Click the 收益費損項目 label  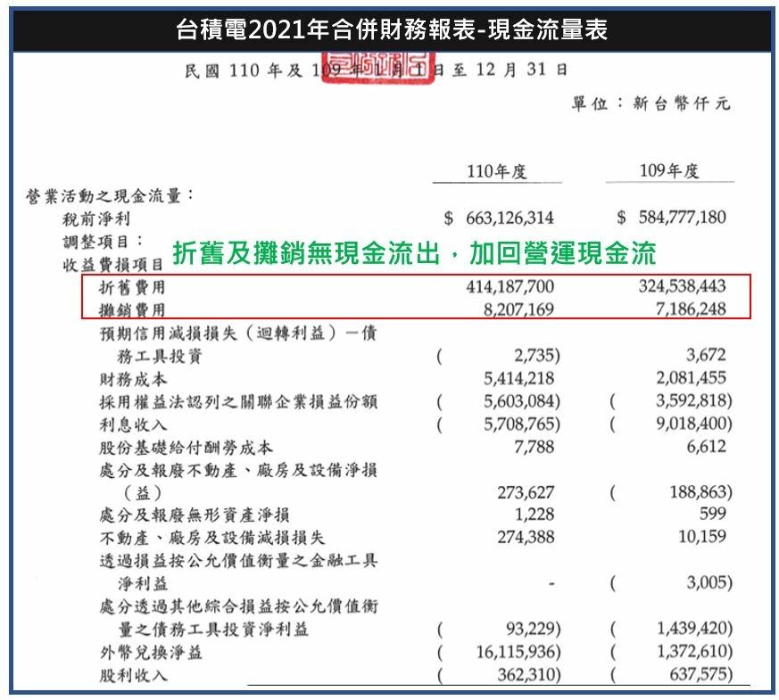(x=112, y=265)
